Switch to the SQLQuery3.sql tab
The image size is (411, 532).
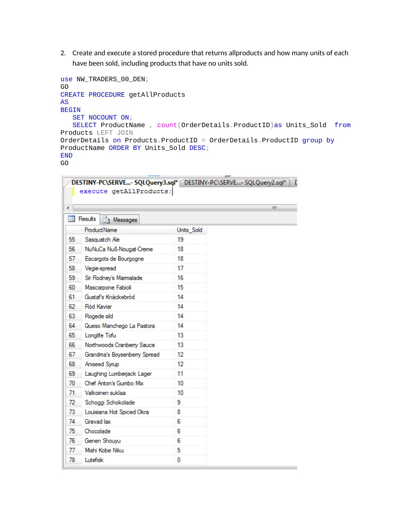click(124, 183)
